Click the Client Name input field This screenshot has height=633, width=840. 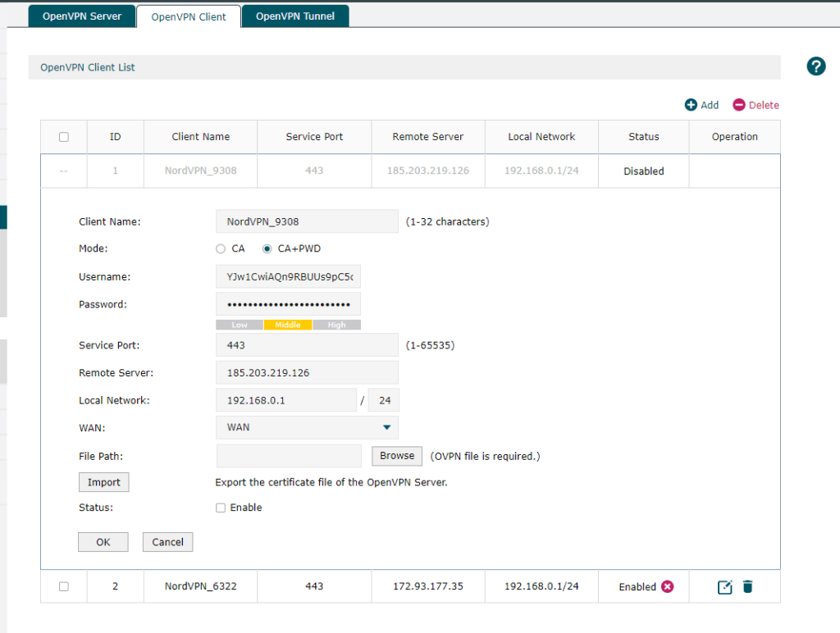[x=307, y=221]
